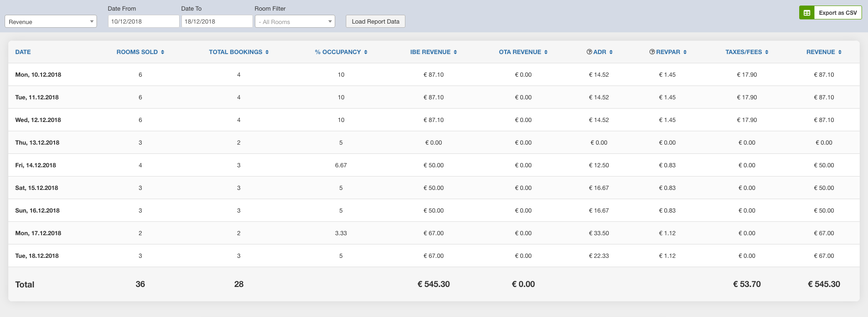Focus the Date From input field
Screen dimensions: 868x317
coord(143,22)
